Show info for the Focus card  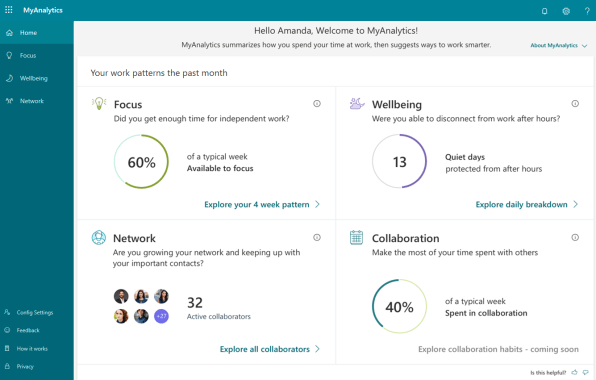tap(317, 103)
